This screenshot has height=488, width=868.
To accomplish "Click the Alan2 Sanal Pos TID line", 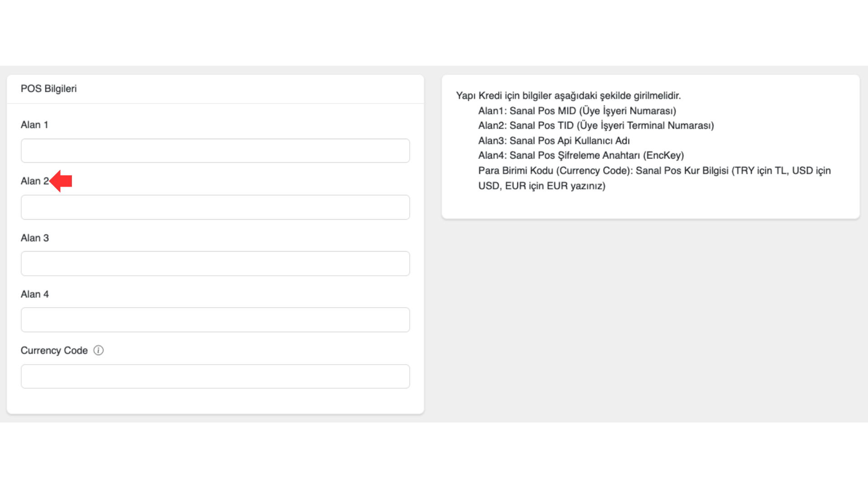I will click(596, 126).
